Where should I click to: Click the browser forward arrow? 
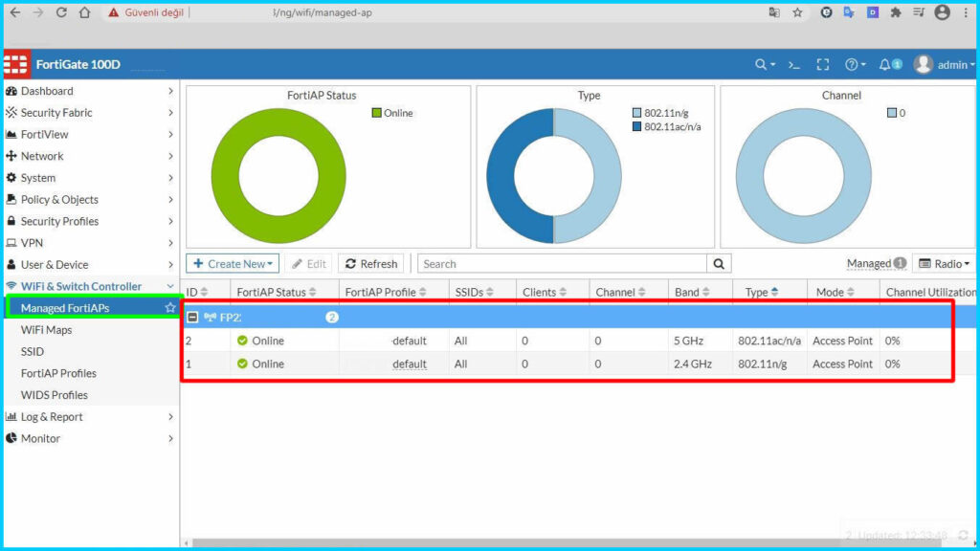click(38, 12)
